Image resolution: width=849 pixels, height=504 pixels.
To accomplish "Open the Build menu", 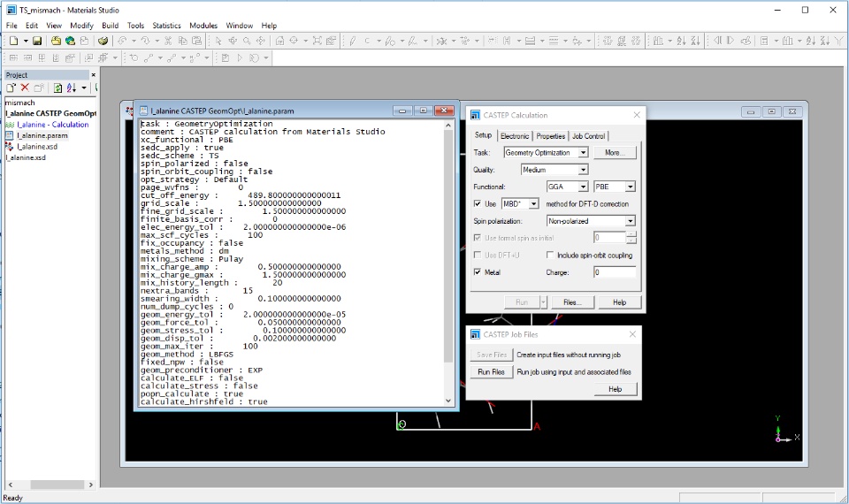I will pyautogui.click(x=110, y=26).
